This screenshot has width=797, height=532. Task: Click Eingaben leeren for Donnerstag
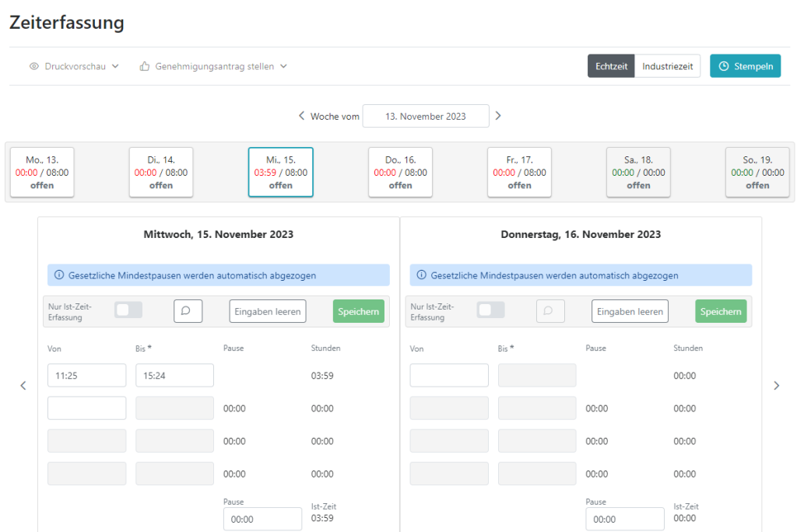coord(630,311)
